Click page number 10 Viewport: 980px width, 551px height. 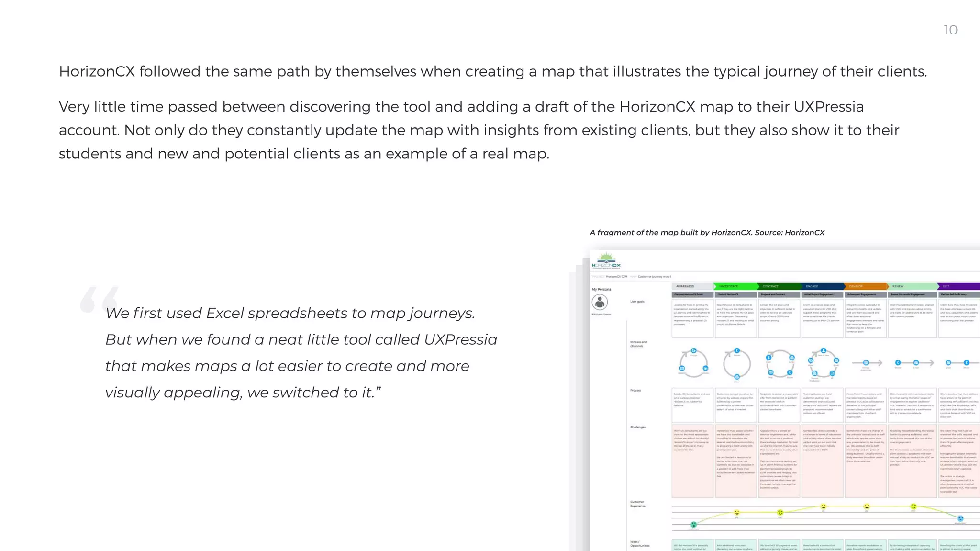tap(950, 30)
